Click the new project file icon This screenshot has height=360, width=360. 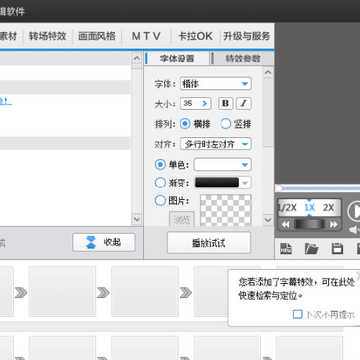[286, 249]
